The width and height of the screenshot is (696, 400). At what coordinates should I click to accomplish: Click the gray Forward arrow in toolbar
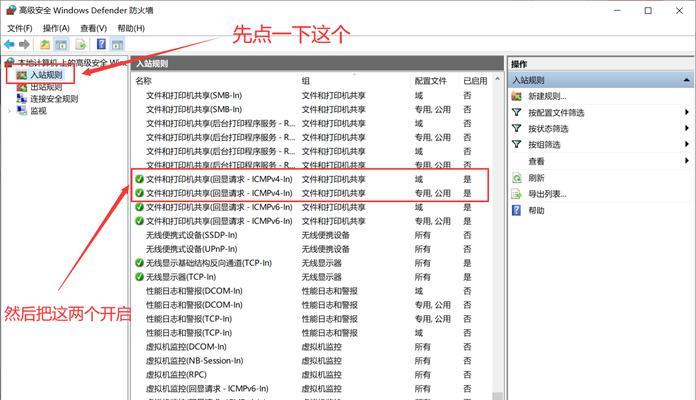[24, 44]
